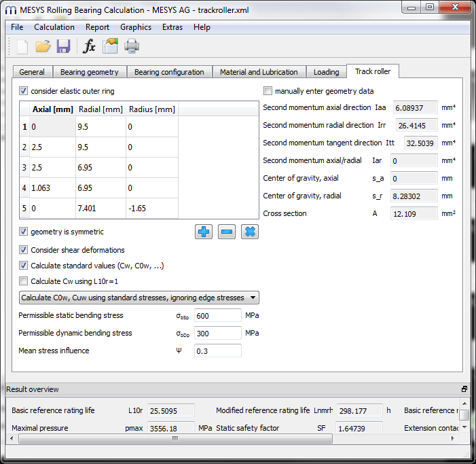476x464 pixels.
Task: Click the New file toolbar icon
Action: pos(22,46)
